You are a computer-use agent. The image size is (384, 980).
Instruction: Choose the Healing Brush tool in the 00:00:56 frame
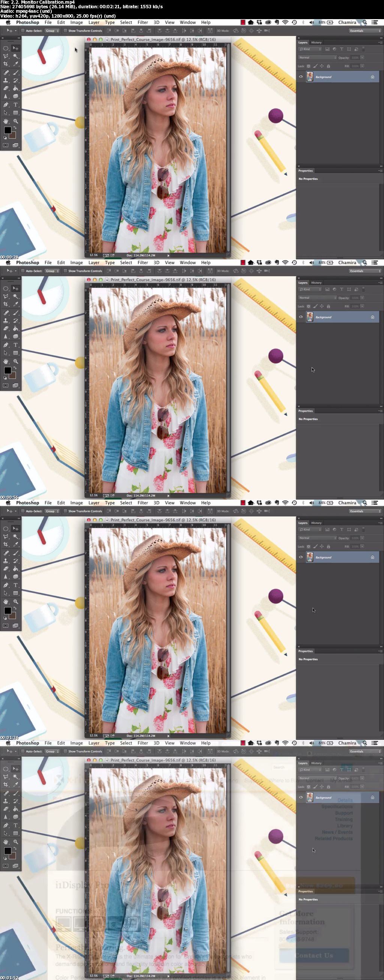(6, 313)
